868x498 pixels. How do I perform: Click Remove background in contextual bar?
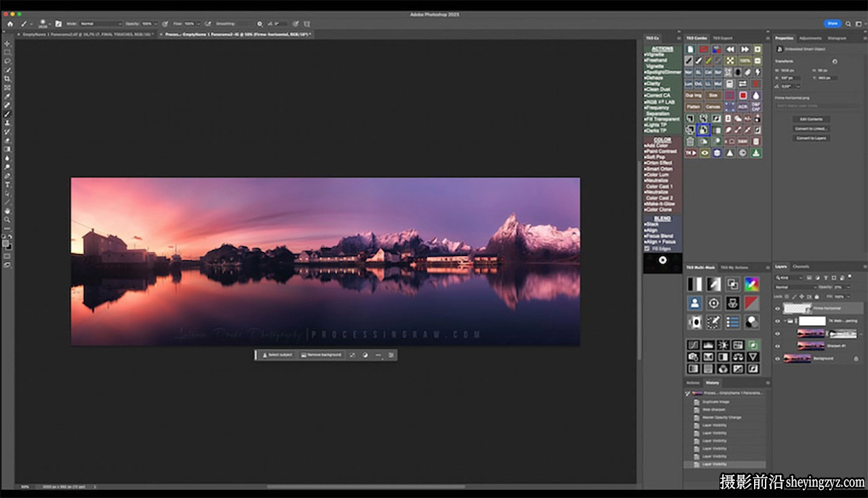pos(321,355)
